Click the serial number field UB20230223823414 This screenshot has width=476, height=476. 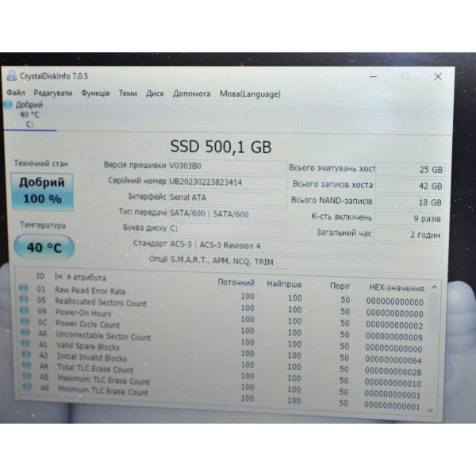click(x=228, y=182)
